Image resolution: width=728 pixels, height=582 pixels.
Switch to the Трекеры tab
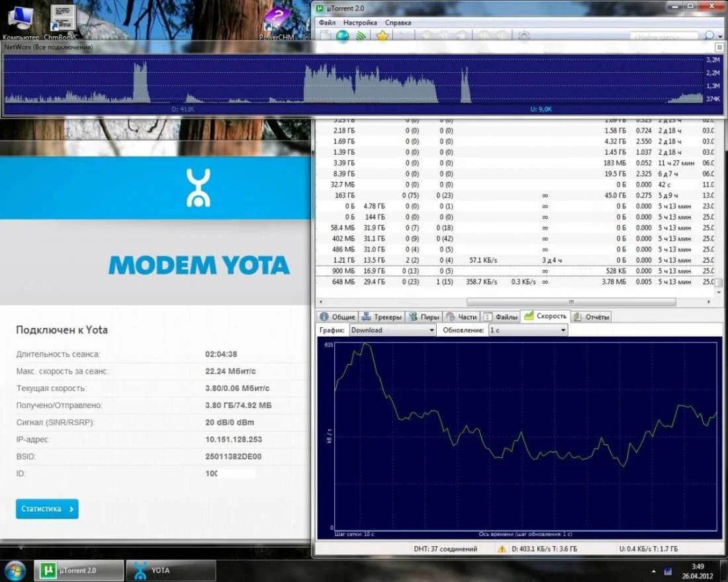tap(381, 317)
